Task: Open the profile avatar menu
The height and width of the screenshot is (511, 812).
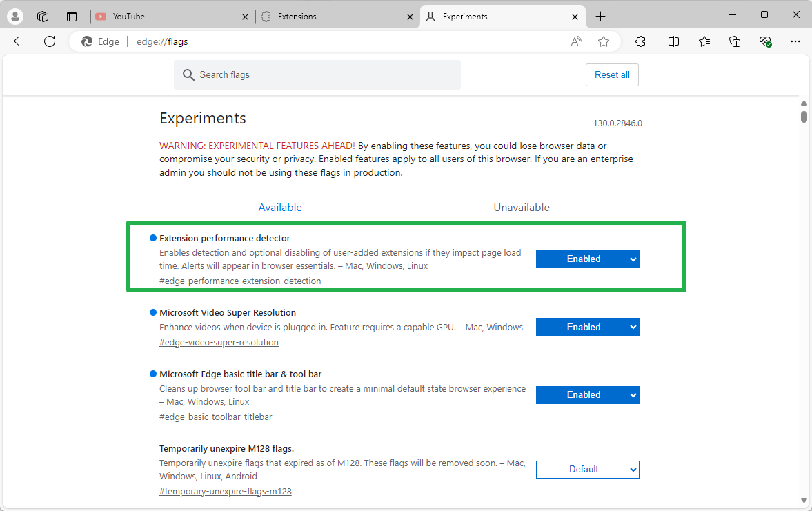Action: point(15,17)
